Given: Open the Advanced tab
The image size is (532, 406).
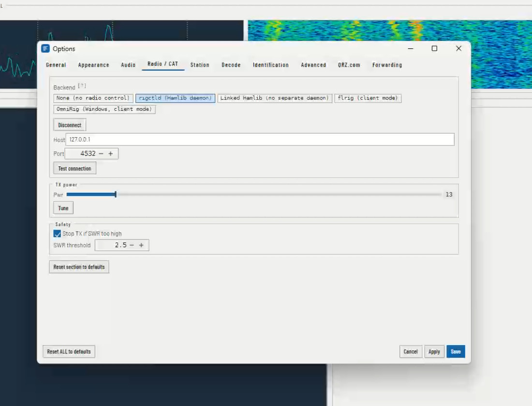Looking at the screenshot, I should 313,65.
